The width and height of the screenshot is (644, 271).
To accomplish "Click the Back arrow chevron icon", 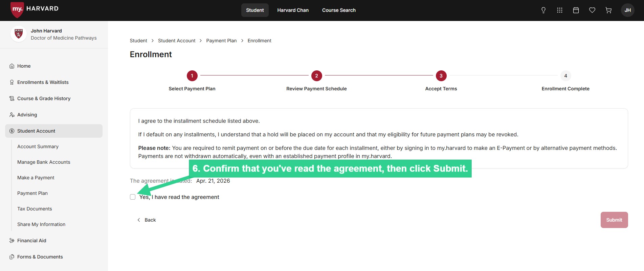I will pos(138,220).
